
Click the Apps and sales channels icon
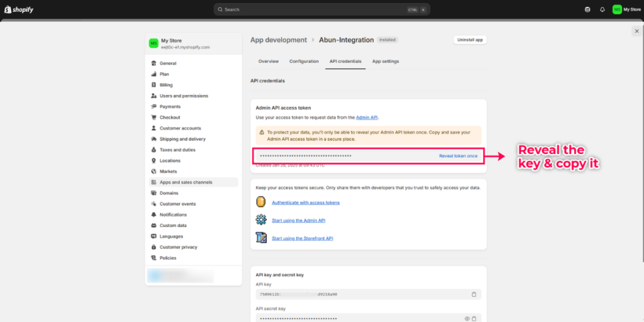point(153,182)
